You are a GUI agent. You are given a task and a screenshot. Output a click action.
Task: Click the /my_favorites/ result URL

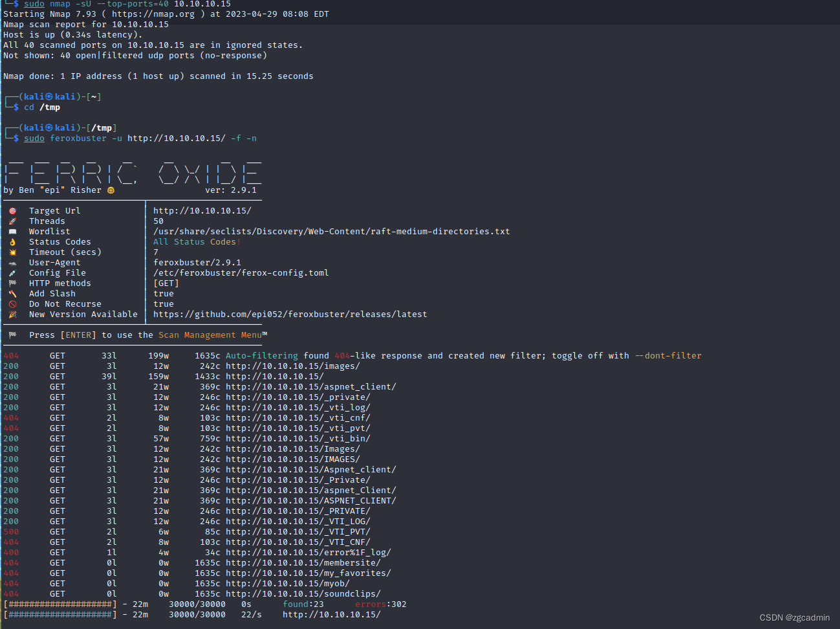coord(308,573)
